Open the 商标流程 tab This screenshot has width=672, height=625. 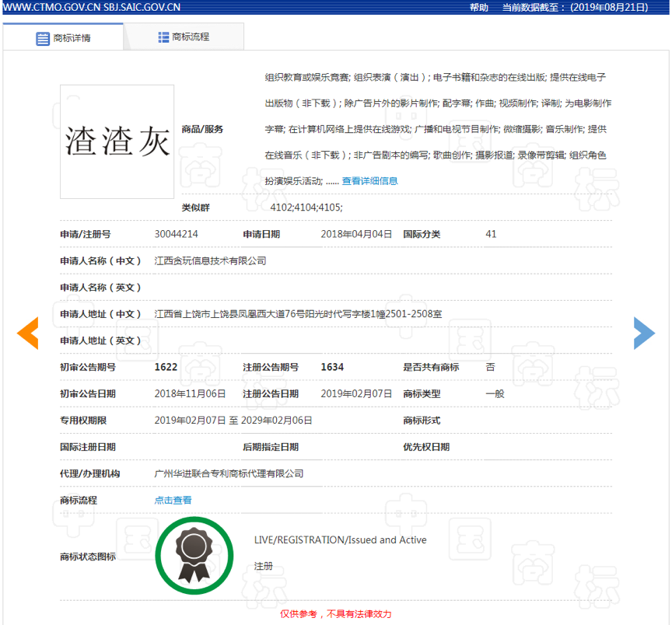point(184,37)
